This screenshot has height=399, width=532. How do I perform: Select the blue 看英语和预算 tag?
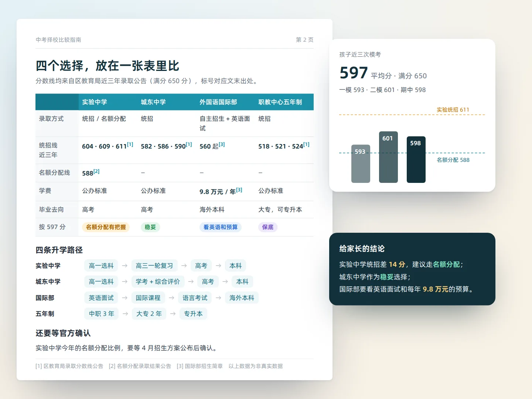pyautogui.click(x=221, y=227)
